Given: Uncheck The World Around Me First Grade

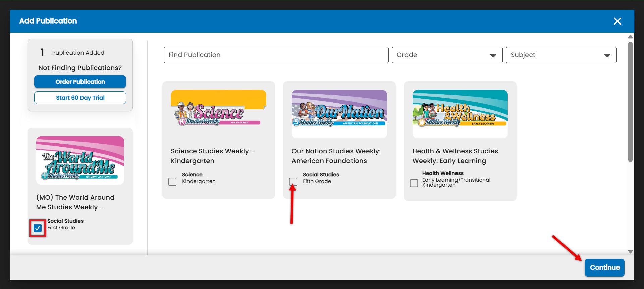Looking at the screenshot, I should pos(38,228).
